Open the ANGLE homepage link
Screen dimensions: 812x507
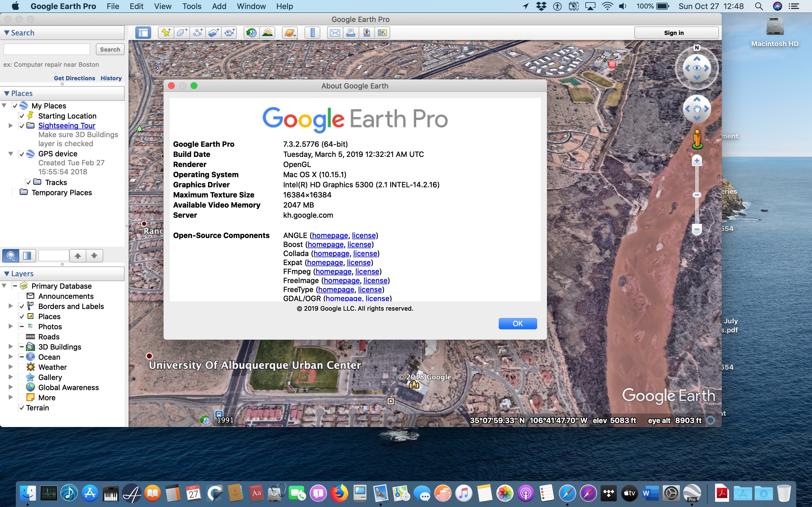click(330, 235)
